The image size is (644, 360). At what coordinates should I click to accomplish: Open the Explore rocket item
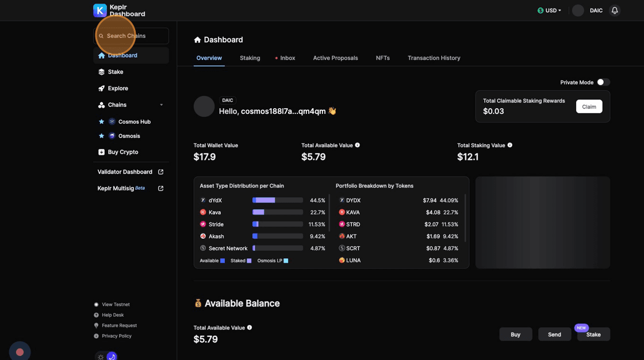[118, 89]
